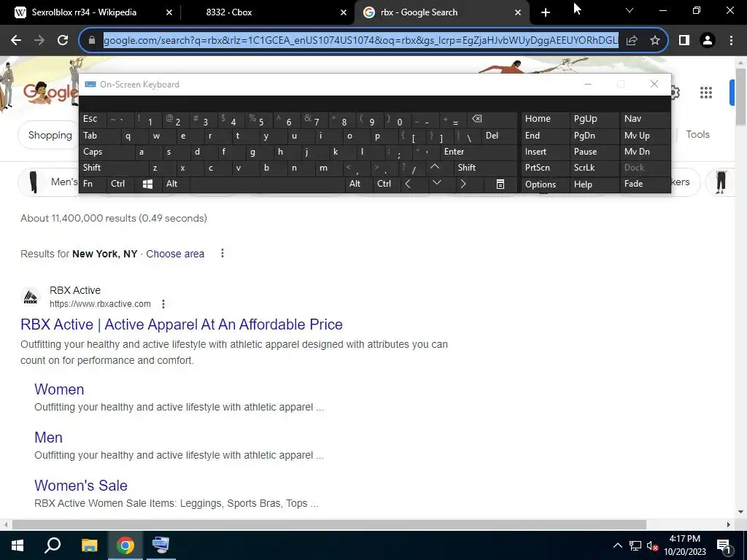Toggle the Caps key on On-Screen Keyboard
Screen dimensions: 747x560
[93, 152]
